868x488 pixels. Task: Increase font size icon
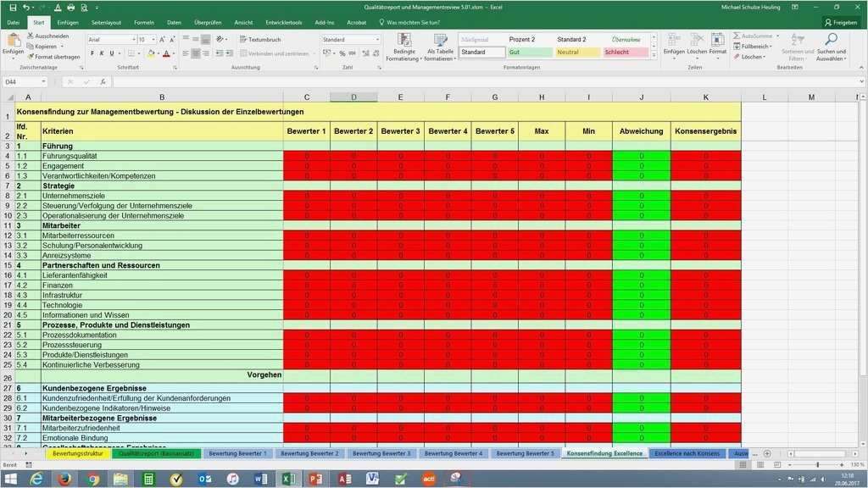point(162,40)
